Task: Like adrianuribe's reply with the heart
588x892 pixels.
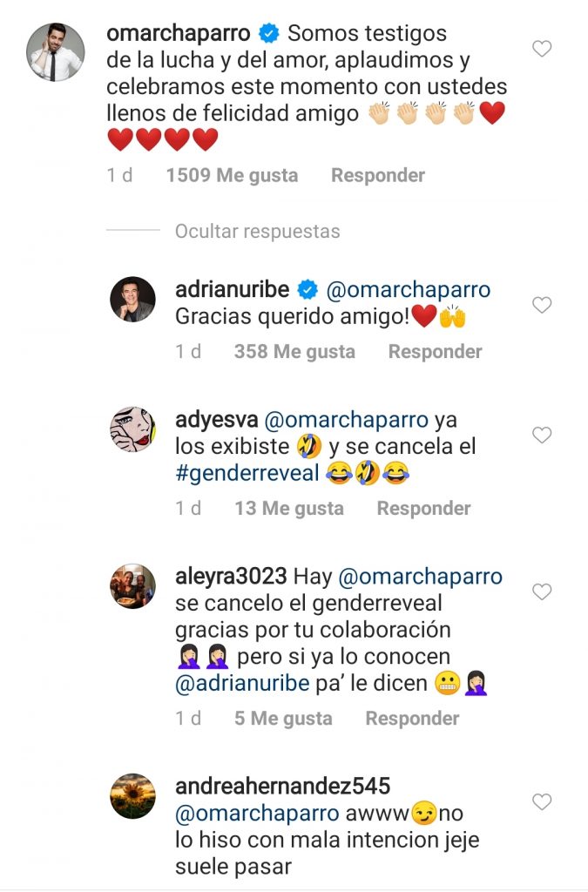Action: tap(542, 305)
